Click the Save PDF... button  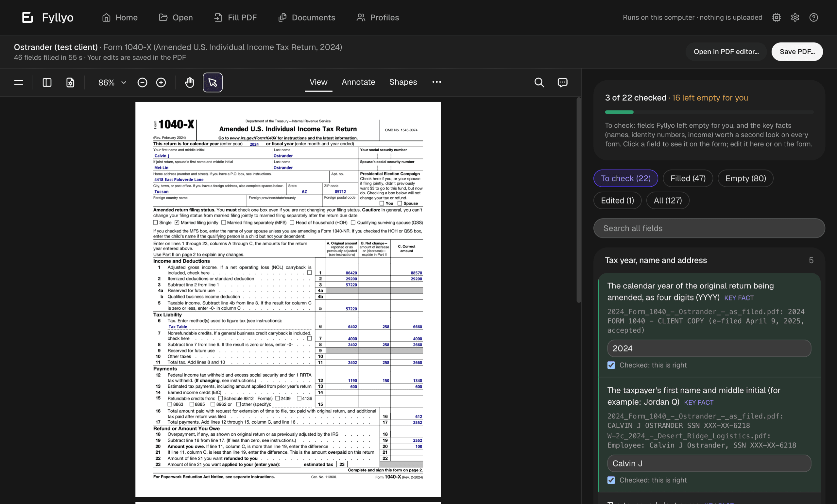pyautogui.click(x=797, y=52)
